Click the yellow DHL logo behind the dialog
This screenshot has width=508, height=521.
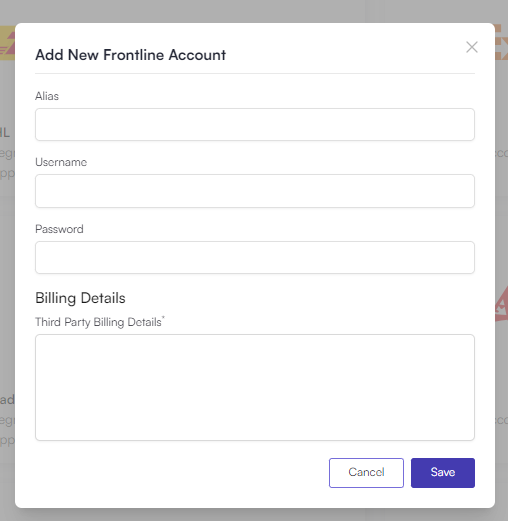click(7, 43)
